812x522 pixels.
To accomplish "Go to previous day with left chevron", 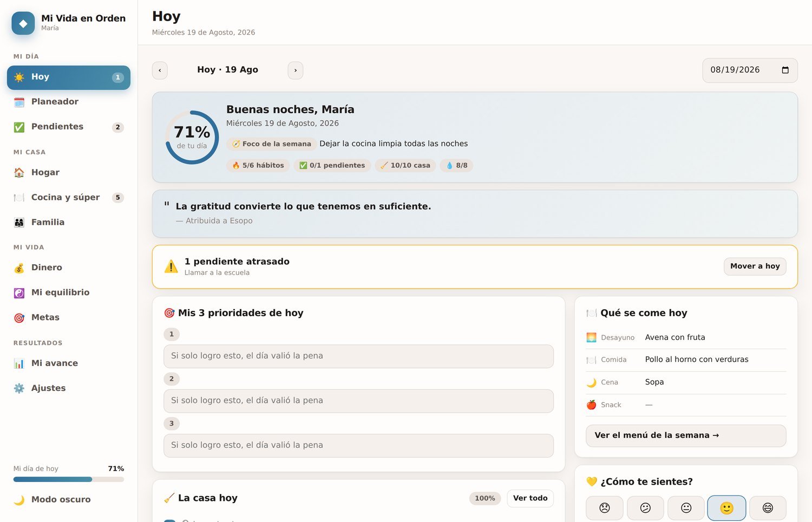I will pyautogui.click(x=160, y=70).
